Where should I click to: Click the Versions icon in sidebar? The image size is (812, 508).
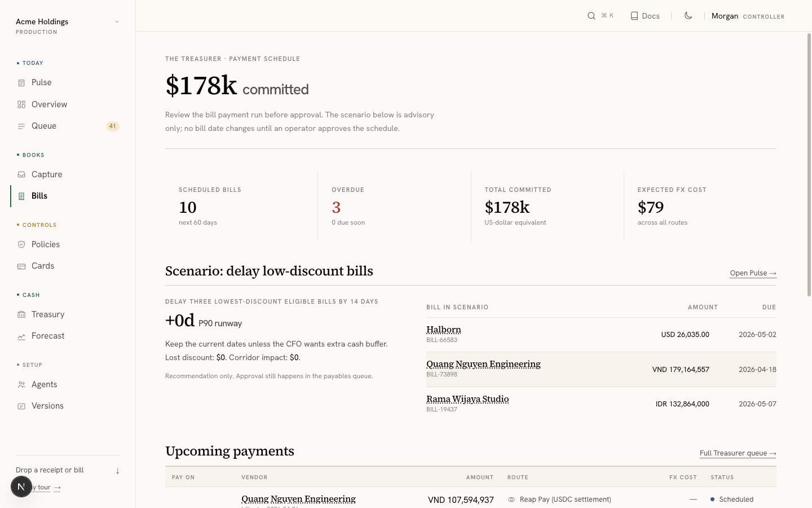click(21, 406)
